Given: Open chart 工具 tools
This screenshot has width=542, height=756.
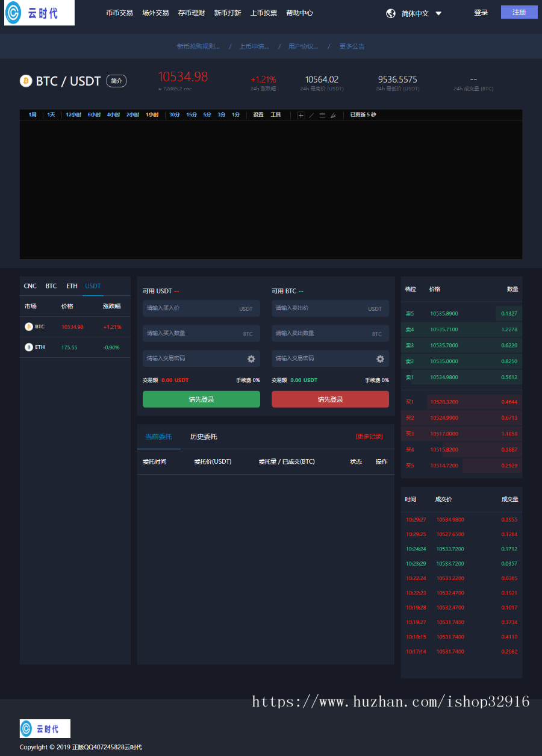Looking at the screenshot, I should (276, 114).
